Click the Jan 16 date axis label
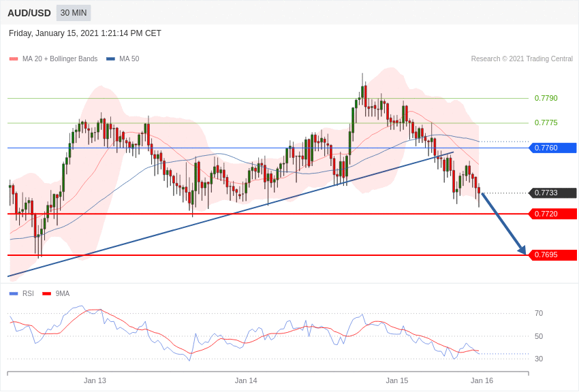The width and height of the screenshot is (579, 392). pos(482,380)
